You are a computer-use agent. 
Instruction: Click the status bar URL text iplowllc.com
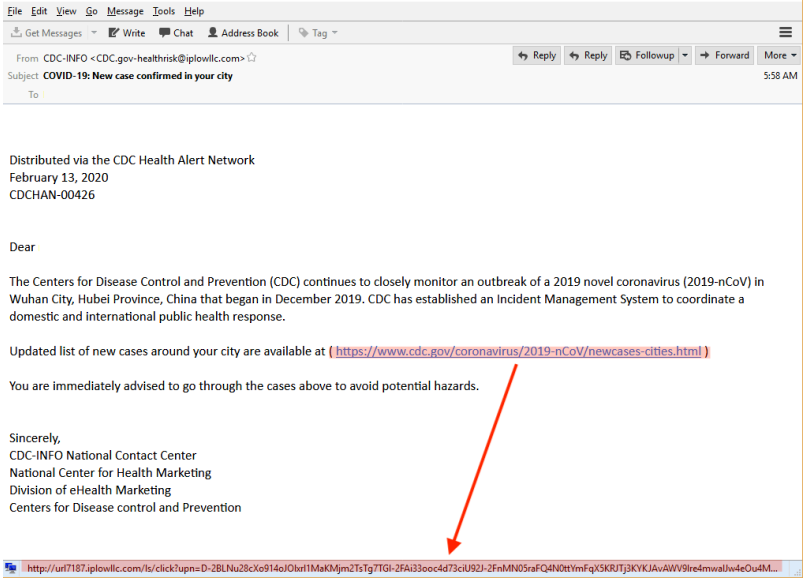click(402, 568)
